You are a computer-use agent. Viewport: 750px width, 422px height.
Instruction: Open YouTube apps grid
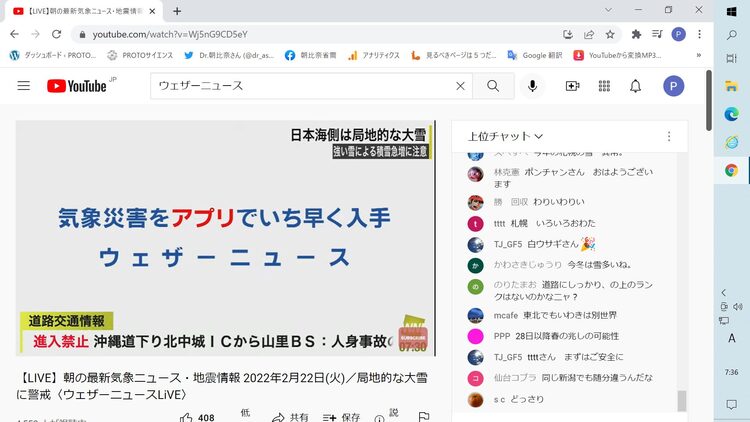click(x=604, y=86)
